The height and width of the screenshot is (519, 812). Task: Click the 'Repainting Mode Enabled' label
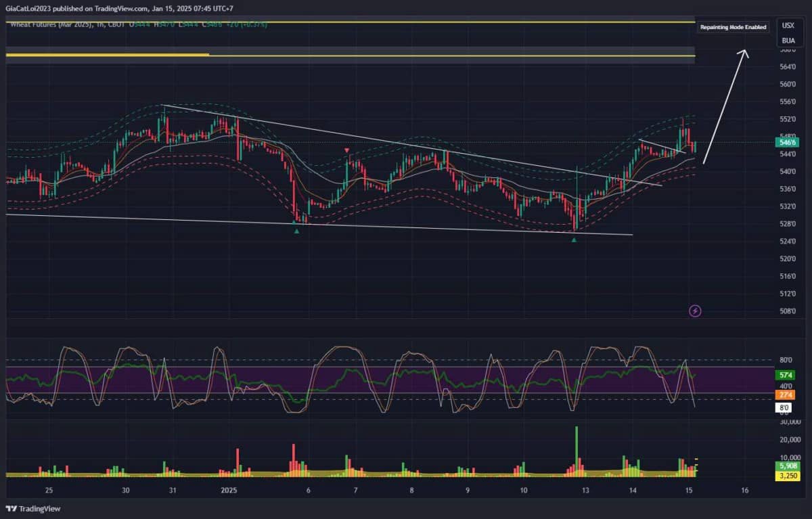(x=734, y=28)
